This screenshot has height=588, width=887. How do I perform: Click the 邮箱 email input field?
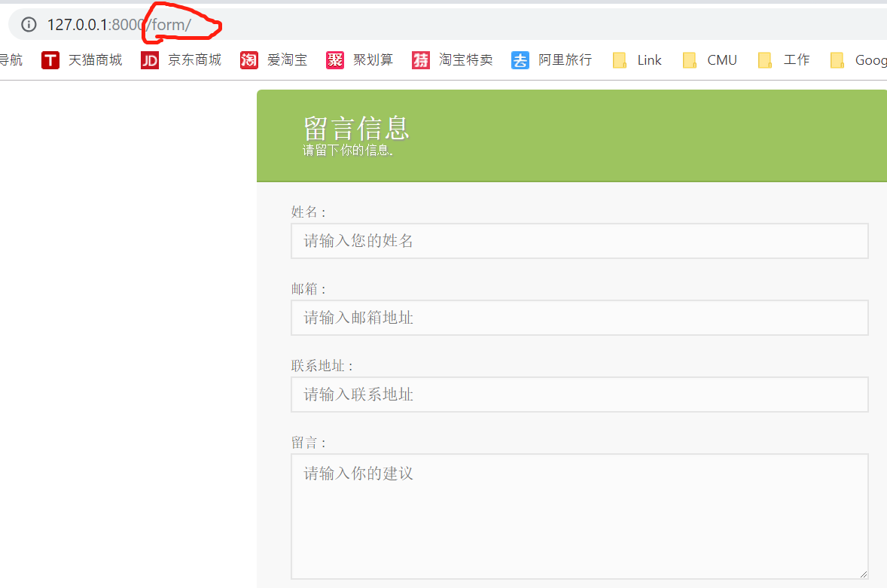(x=580, y=318)
